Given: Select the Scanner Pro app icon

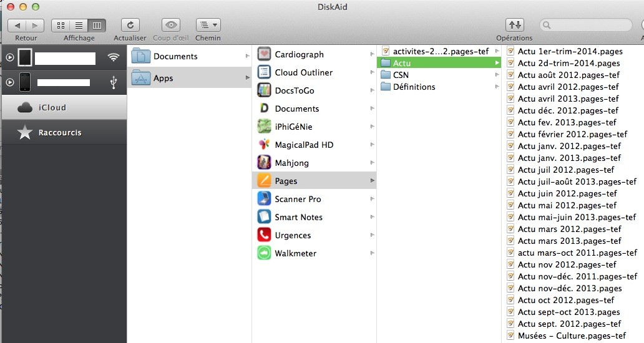Looking at the screenshot, I should point(265,199).
